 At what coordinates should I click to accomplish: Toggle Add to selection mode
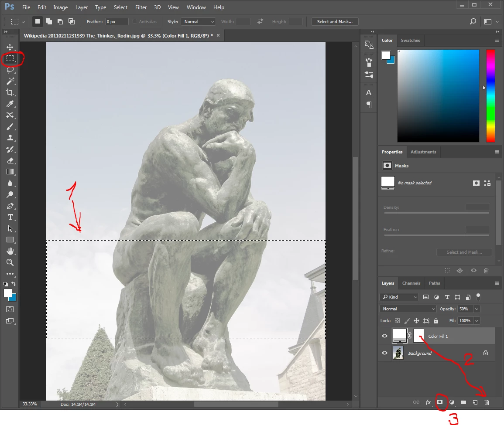point(49,21)
